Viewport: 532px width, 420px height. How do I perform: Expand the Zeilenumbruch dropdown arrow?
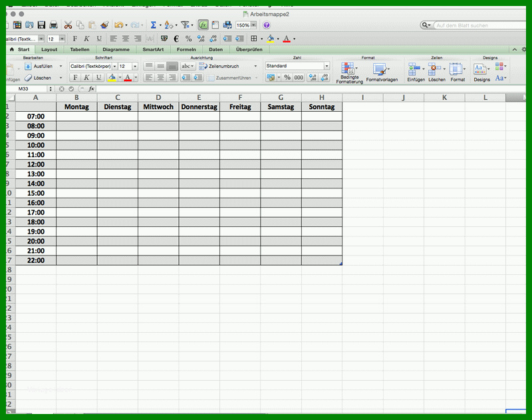255,66
